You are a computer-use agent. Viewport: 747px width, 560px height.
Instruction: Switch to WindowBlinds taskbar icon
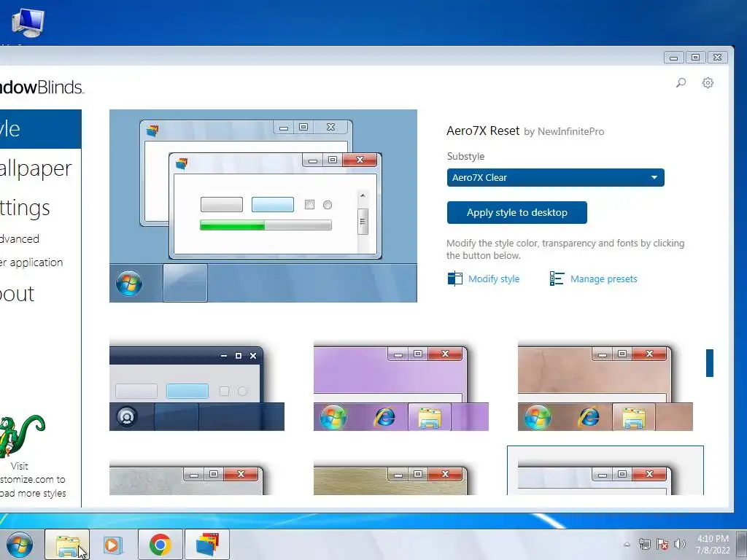pos(206,544)
